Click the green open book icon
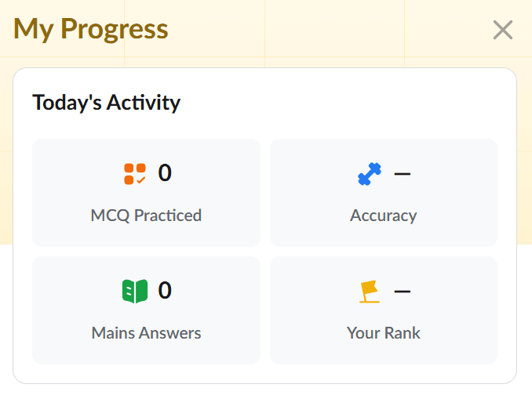The image size is (532, 406). click(x=135, y=292)
